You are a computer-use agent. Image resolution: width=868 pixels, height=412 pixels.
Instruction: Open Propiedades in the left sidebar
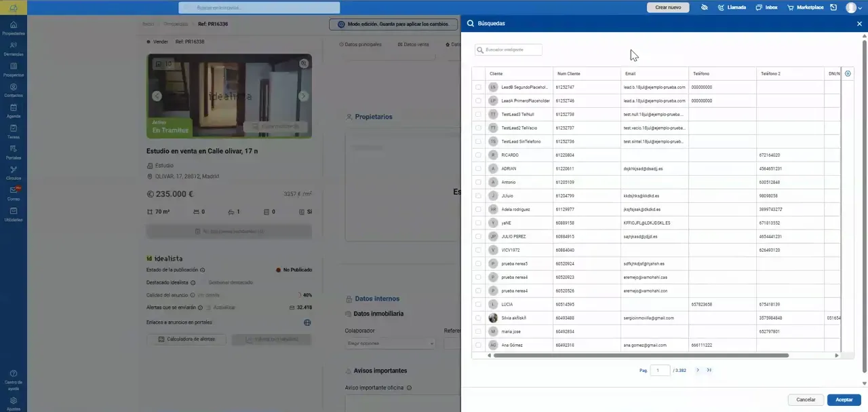tap(14, 28)
